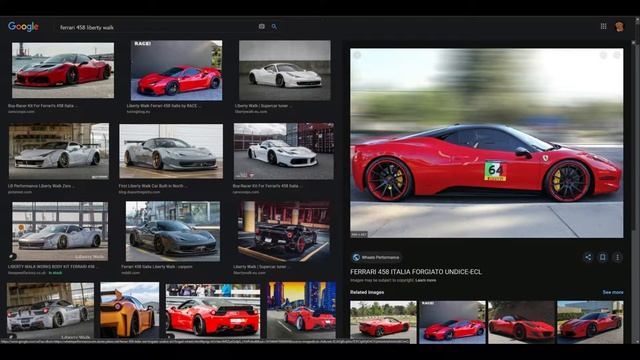Open FERRARI 458 ITALIA FORGIATO UNDICE-ECL title
The width and height of the screenshot is (640, 360).
(x=416, y=272)
